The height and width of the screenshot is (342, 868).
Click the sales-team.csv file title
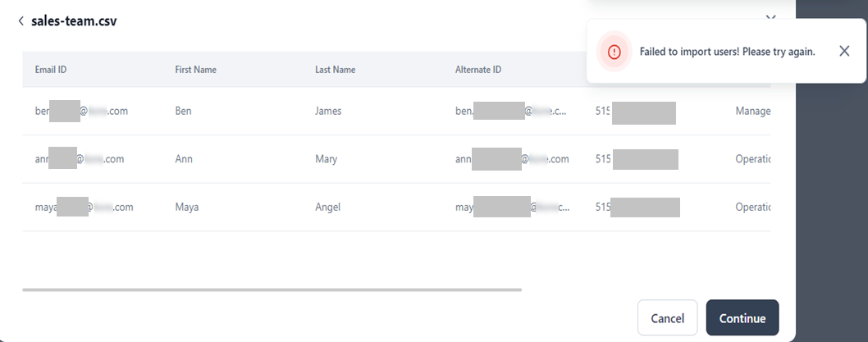click(74, 21)
